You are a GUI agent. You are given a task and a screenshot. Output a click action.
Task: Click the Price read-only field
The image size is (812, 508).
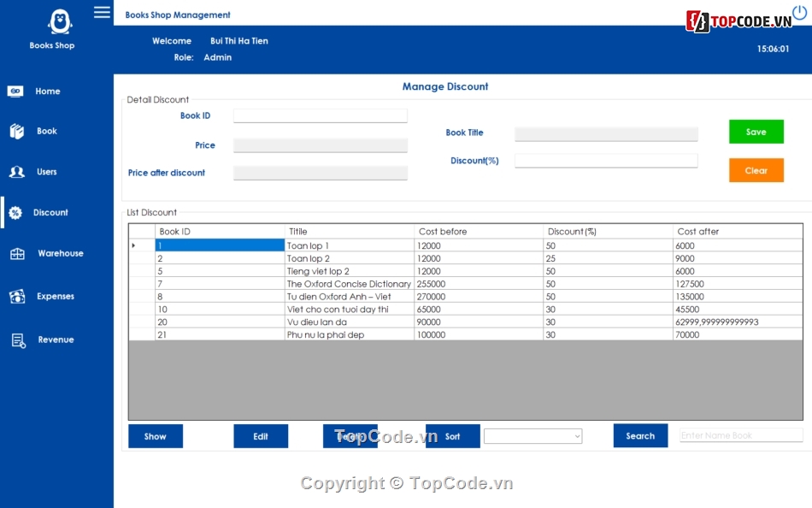[320, 145]
